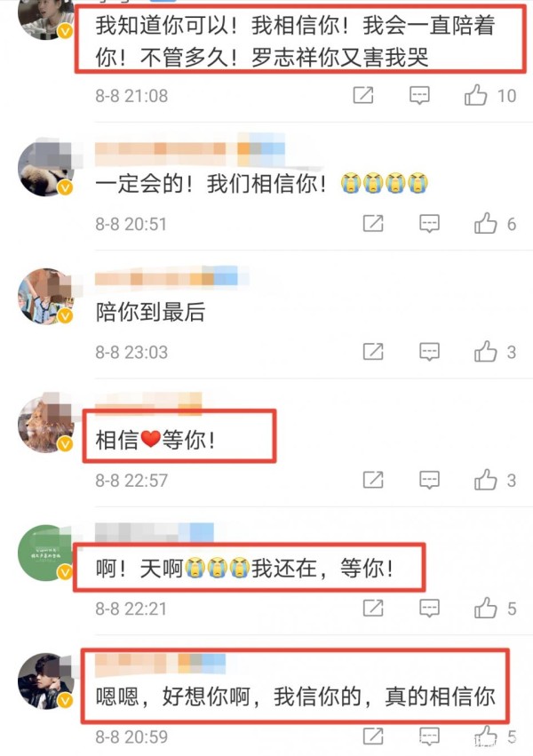Reply to the comment posted at 8-8 21:08

[x=419, y=95]
